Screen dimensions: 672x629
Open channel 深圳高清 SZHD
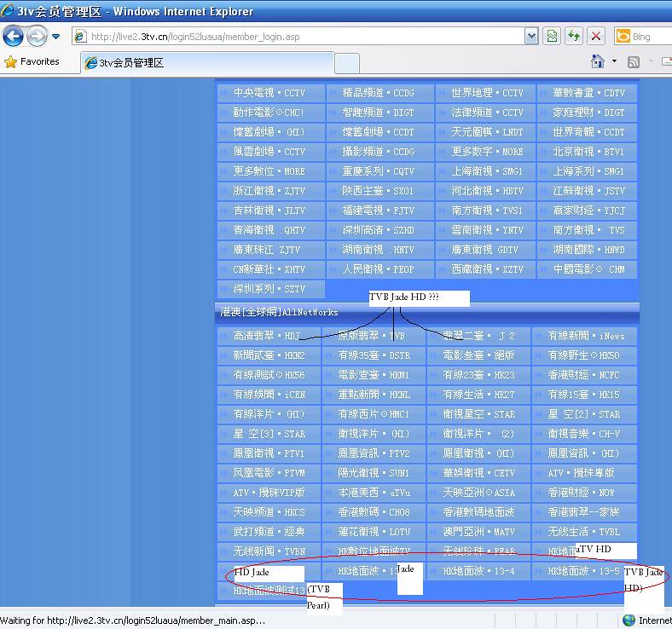pos(380,230)
